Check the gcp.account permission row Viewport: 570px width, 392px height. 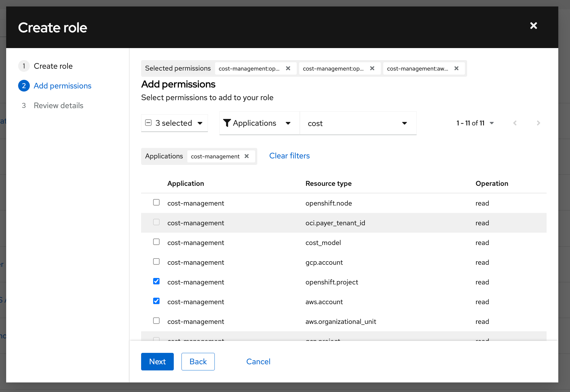tap(156, 262)
